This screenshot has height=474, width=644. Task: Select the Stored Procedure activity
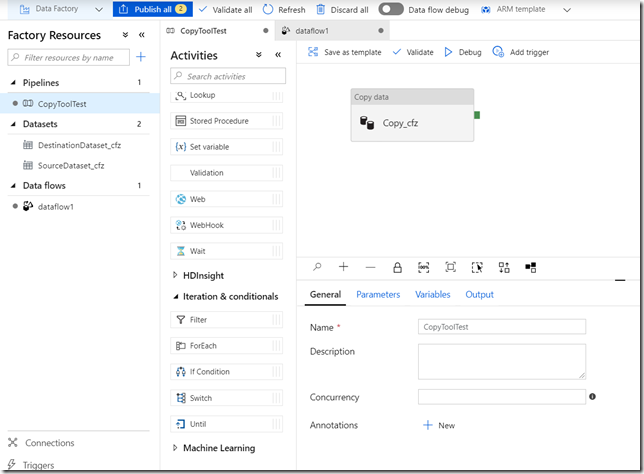[226, 121]
